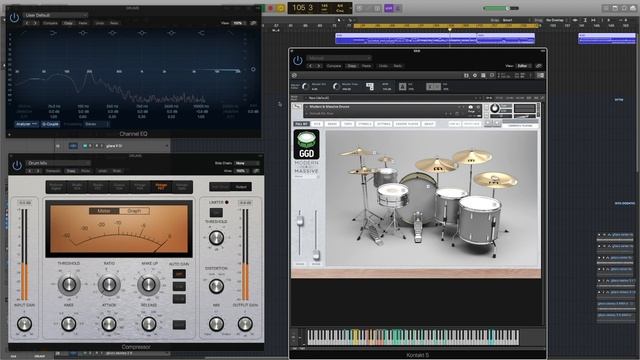Enable the Analyzer button in Channel EQ

[27, 124]
